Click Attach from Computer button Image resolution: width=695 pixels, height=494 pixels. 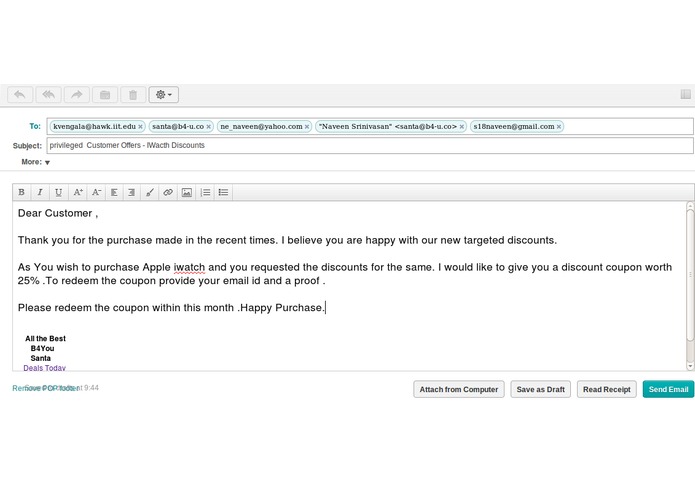pos(459,389)
